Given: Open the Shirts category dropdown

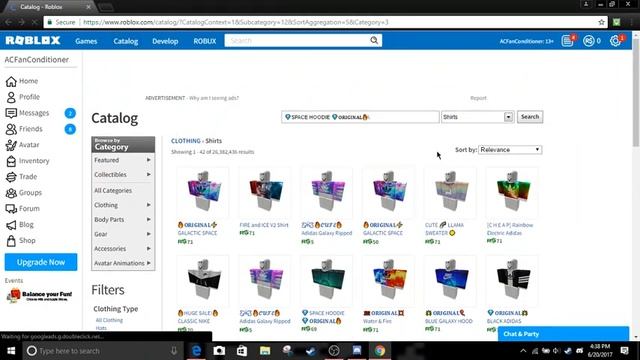Looking at the screenshot, I should (477, 117).
